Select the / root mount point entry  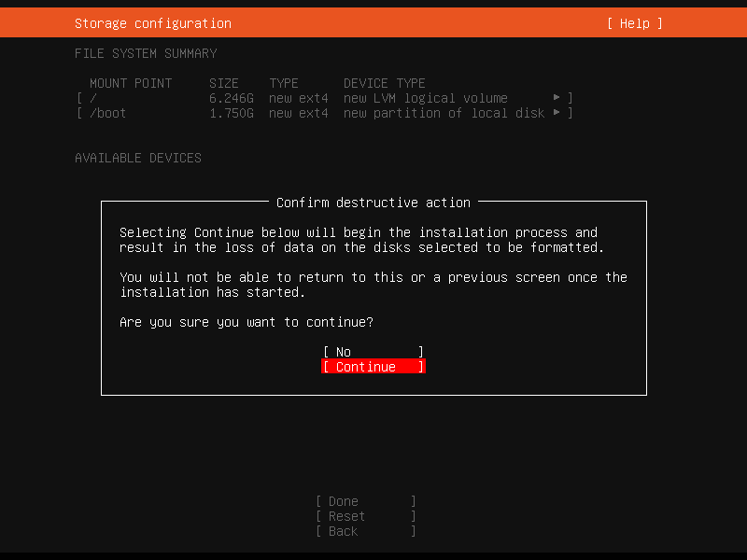pyautogui.click(x=93, y=98)
